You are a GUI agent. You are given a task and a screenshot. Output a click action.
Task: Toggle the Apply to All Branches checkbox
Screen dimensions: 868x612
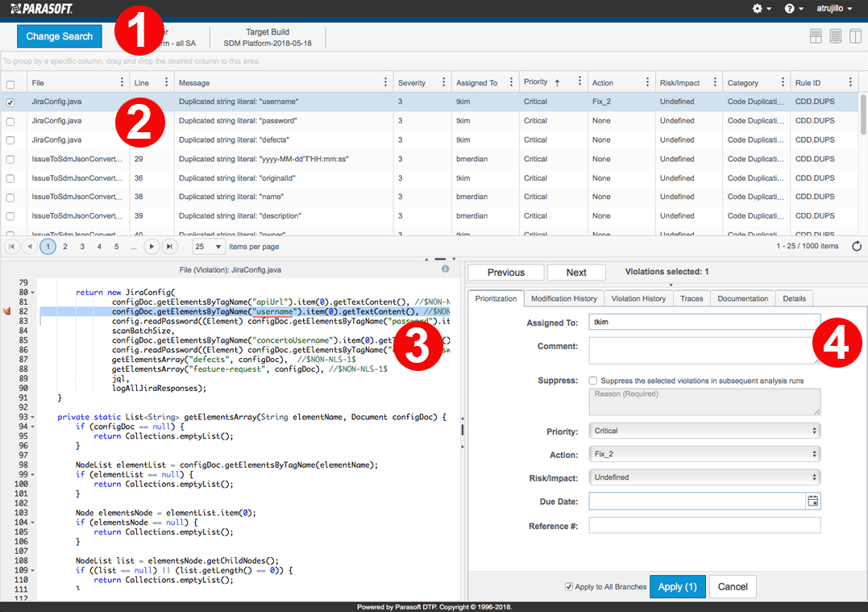(x=569, y=586)
